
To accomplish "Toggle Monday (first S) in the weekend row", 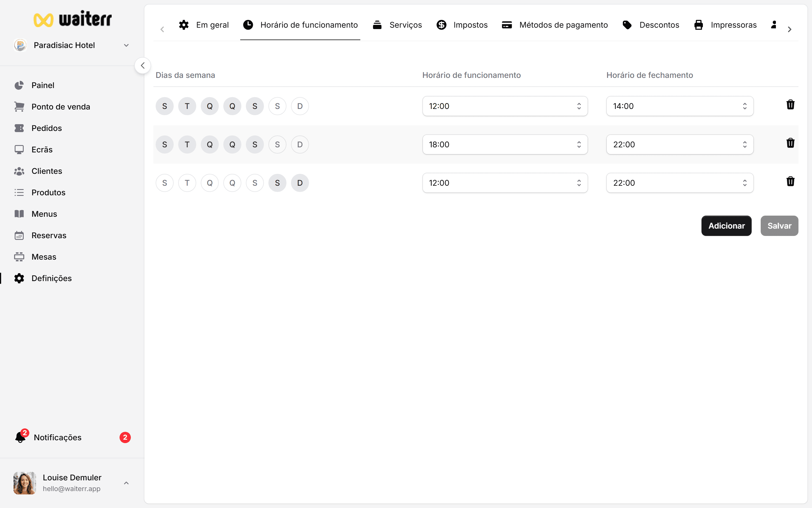I will (x=164, y=183).
